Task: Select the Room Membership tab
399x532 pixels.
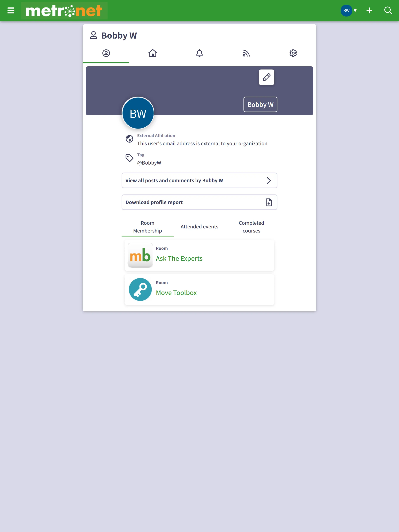Action: (147, 227)
